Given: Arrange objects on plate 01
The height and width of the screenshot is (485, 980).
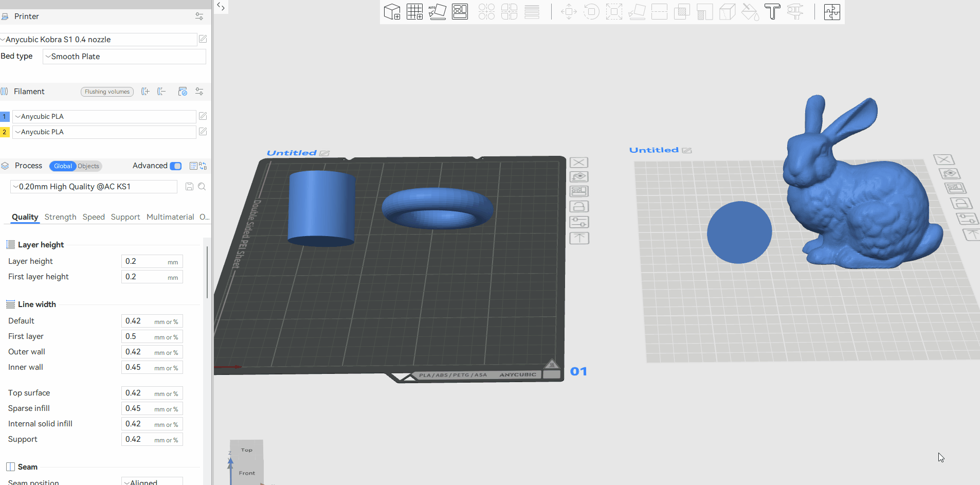Looking at the screenshot, I should [x=579, y=191].
